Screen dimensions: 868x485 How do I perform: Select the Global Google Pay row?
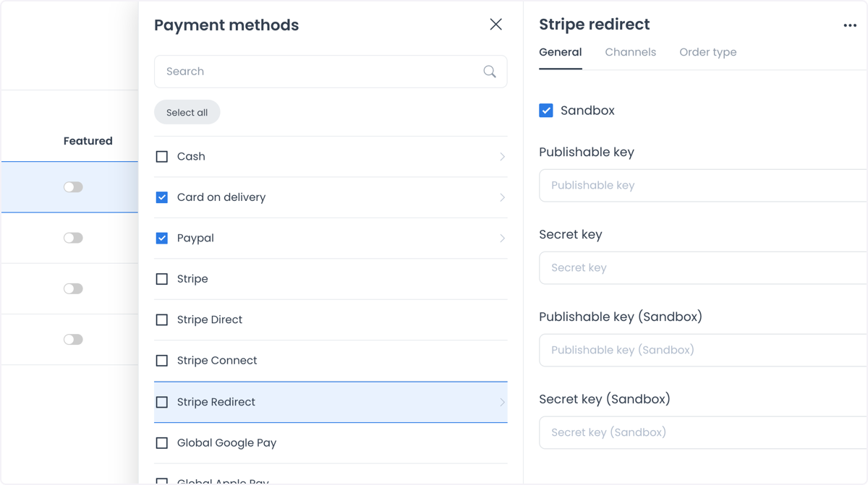tap(331, 443)
